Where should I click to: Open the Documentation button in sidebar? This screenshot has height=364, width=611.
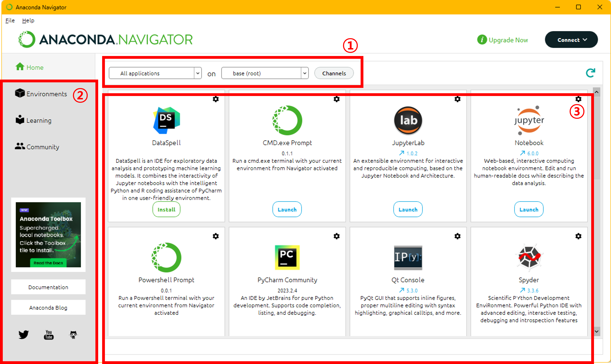pos(48,287)
